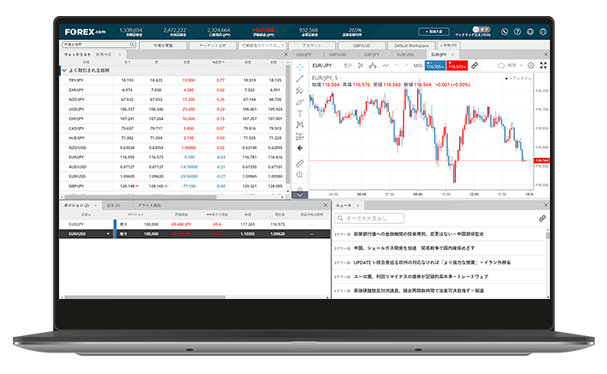Click the MO button on chart toolbar
607x374 pixels.
pos(418,66)
